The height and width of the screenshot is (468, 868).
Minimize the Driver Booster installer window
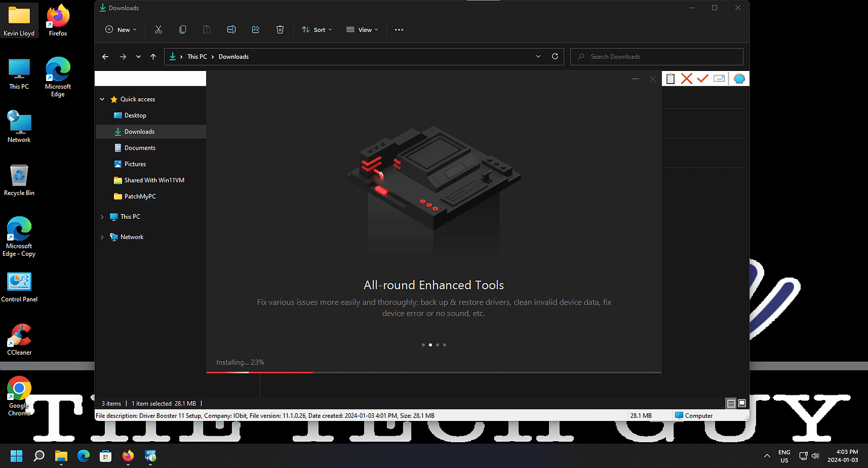(x=635, y=79)
